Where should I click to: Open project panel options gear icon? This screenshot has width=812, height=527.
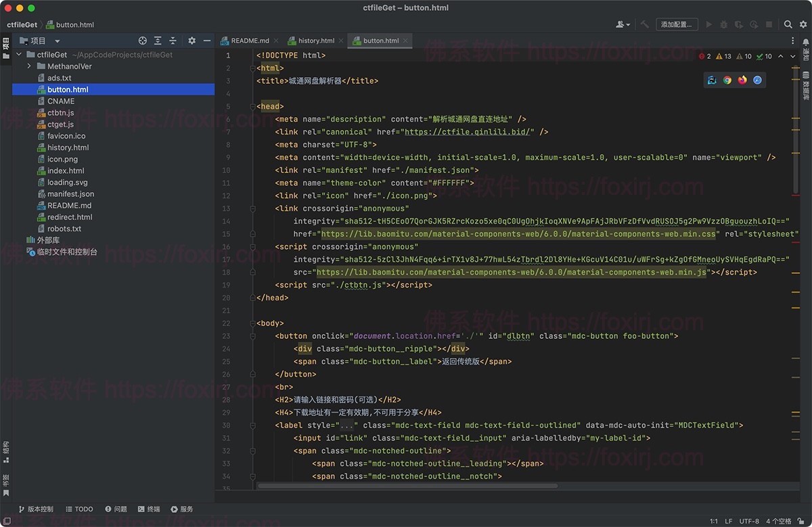[191, 41]
